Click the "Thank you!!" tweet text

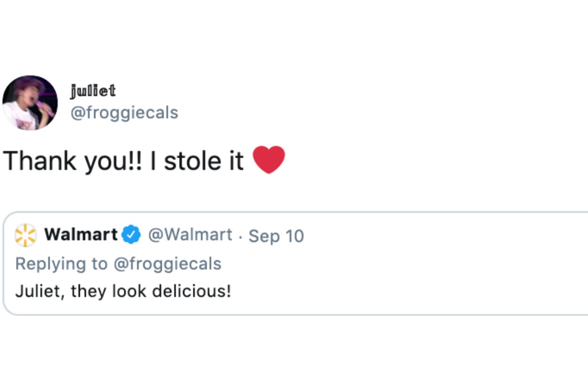point(72,161)
